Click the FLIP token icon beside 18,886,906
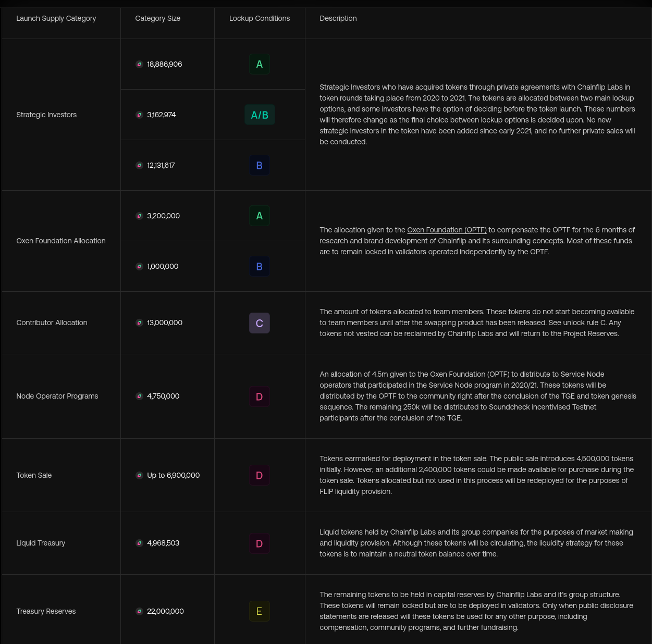652x644 pixels. coord(139,64)
